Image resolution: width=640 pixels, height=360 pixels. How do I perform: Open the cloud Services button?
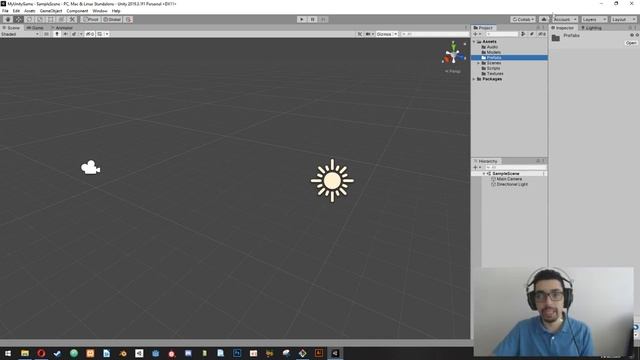coord(544,19)
